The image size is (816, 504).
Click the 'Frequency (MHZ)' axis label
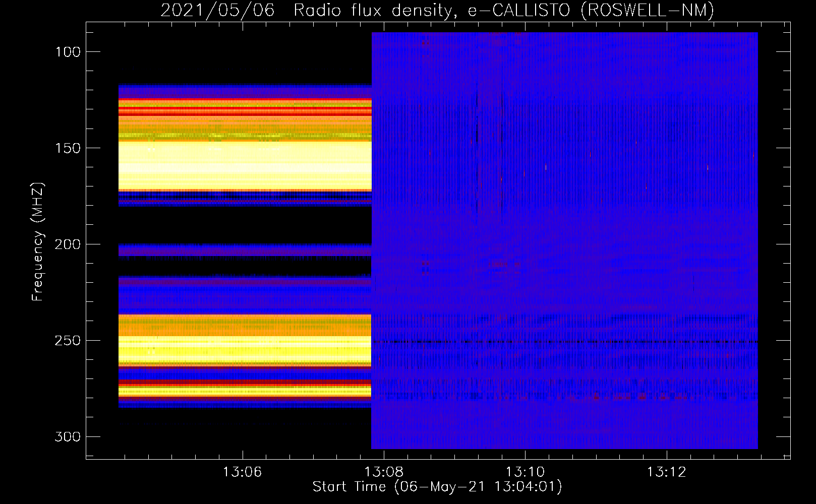pyautogui.click(x=38, y=242)
